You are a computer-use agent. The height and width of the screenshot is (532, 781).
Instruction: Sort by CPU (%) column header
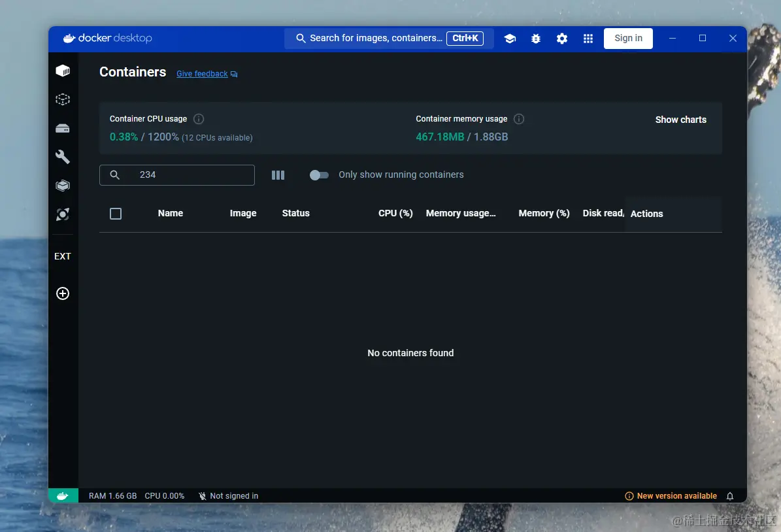coord(395,213)
